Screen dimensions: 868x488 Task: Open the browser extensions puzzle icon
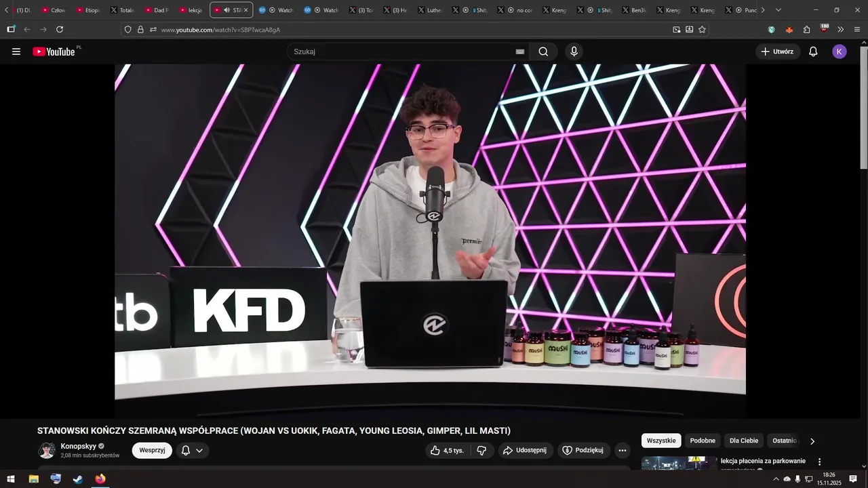[806, 29]
